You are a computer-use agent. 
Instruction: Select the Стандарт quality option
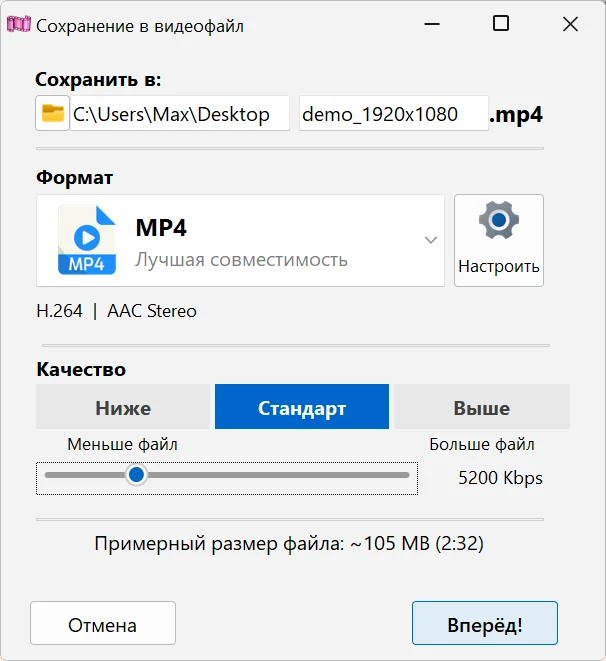pos(302,406)
